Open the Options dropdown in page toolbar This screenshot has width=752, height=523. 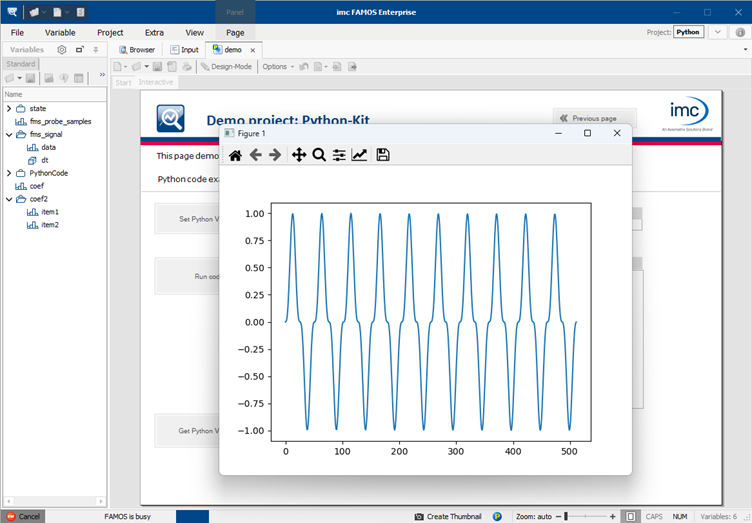[x=277, y=67]
